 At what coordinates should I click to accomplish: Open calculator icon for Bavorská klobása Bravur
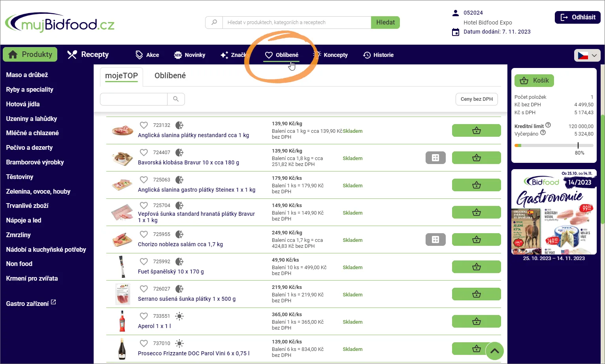click(x=435, y=158)
